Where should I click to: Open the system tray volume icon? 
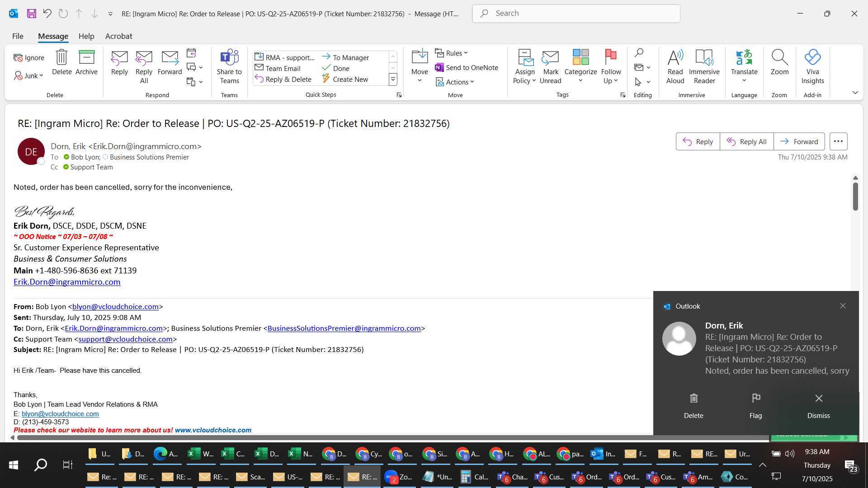point(789,454)
